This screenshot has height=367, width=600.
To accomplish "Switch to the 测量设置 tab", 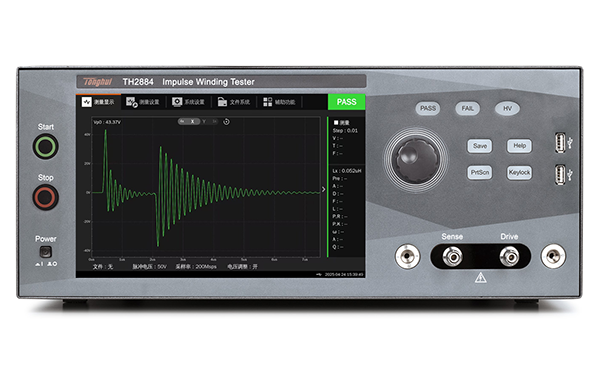I will (143, 102).
